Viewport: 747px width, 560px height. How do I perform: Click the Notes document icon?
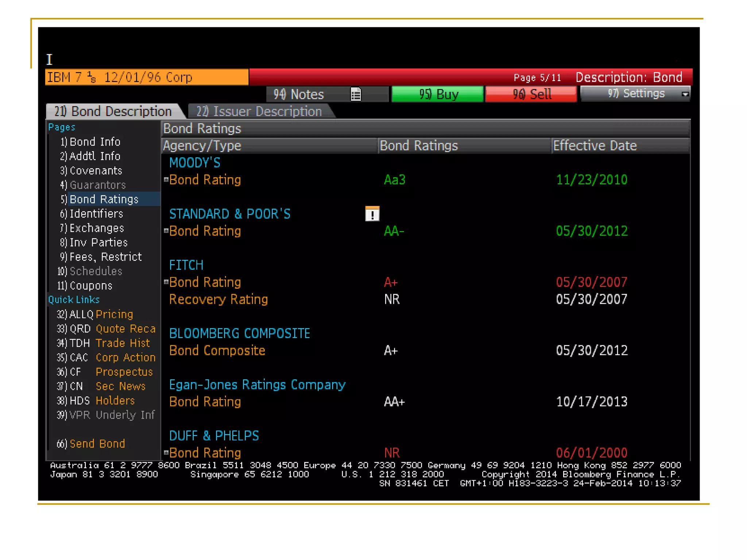point(356,94)
